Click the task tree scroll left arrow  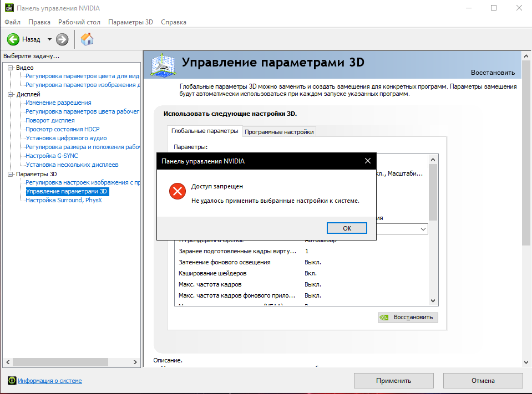tap(8, 362)
